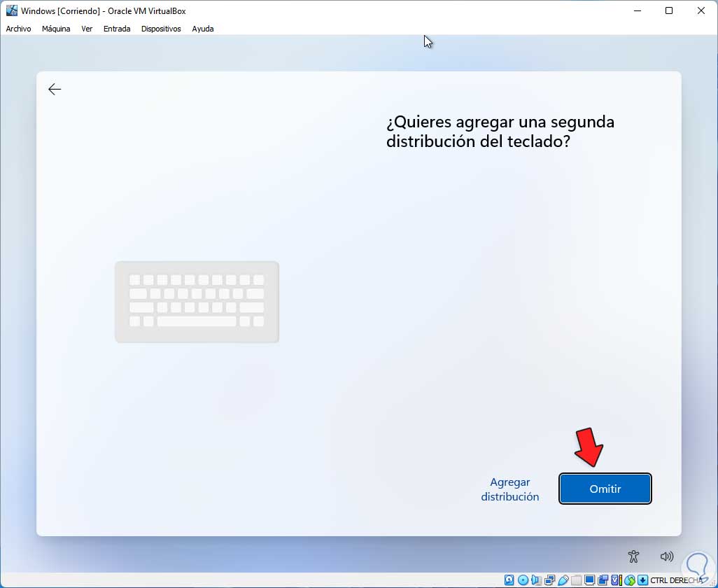This screenshot has height=588, width=718.
Task: Go back with the left arrow
Action: tap(55, 89)
